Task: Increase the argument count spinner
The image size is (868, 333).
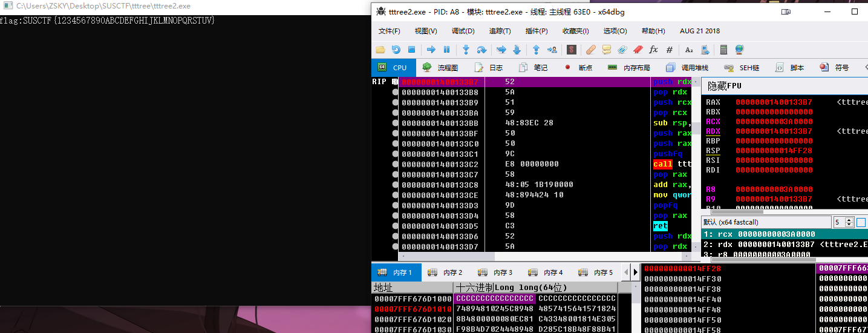Action: pos(850,220)
